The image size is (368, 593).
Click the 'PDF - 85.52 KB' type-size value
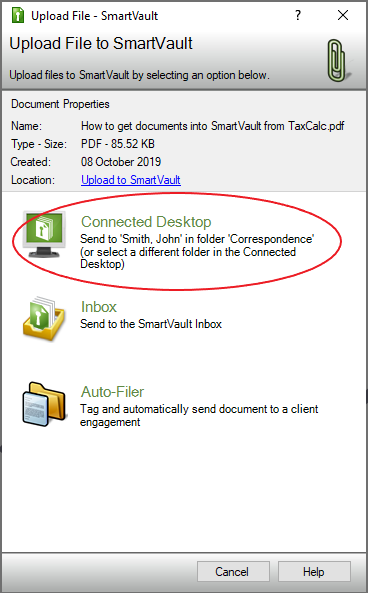coord(118,144)
